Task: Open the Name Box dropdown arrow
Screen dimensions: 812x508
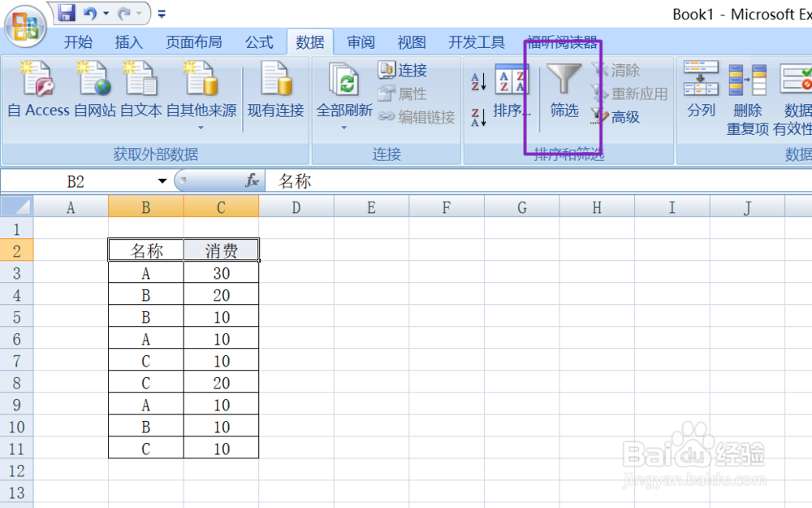Action: pyautogui.click(x=161, y=180)
